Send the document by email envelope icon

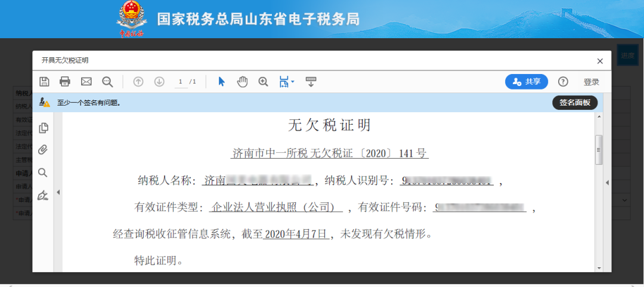click(86, 81)
